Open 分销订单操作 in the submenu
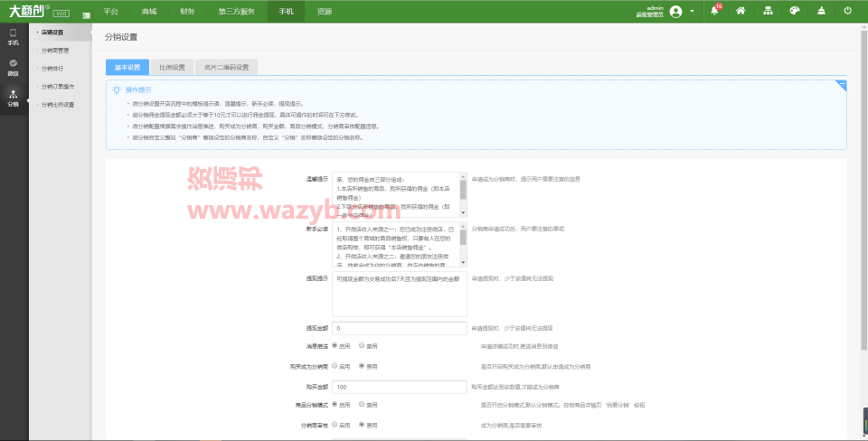 click(x=58, y=87)
